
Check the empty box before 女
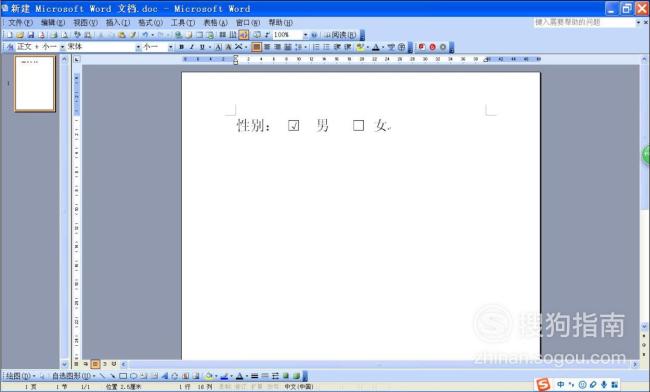(x=359, y=125)
